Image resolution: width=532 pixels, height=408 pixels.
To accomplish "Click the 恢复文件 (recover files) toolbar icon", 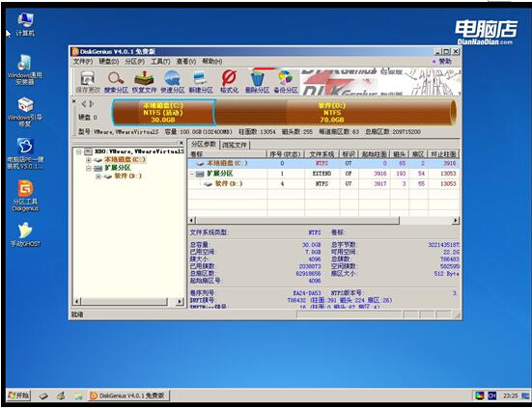I will 144,82.
